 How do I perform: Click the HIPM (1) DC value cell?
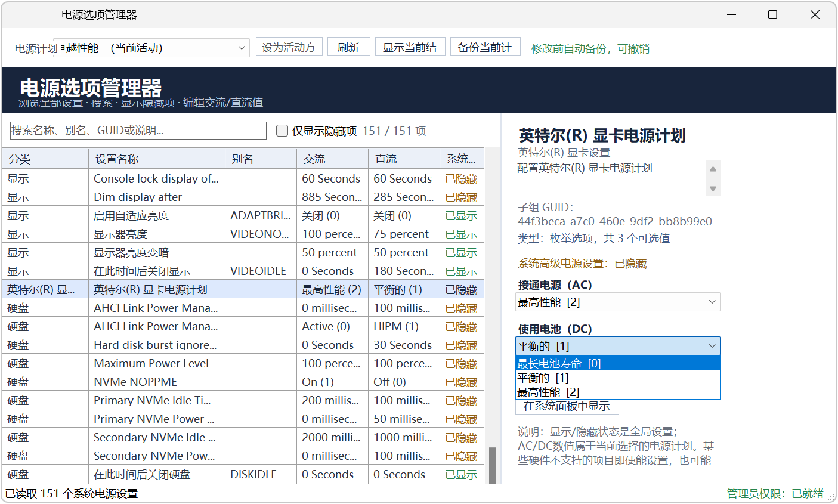pos(404,326)
